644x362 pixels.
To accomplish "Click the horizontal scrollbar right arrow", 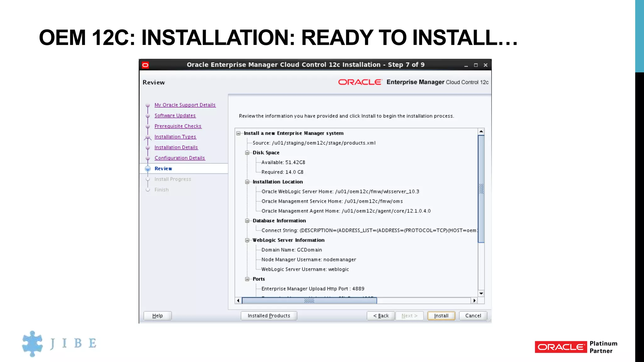I will (474, 301).
